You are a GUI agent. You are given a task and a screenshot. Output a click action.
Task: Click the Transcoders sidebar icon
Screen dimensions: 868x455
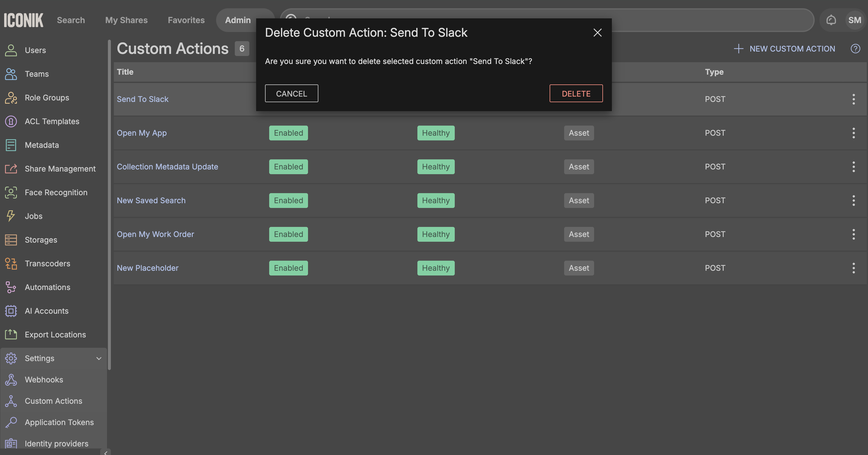click(11, 263)
